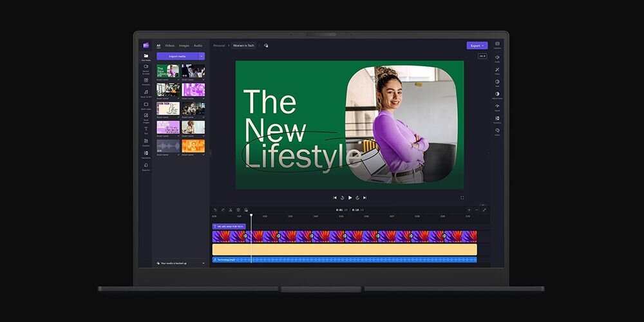The height and width of the screenshot is (322, 644).
Task: Switch to the Audio media tab
Action: (x=198, y=46)
